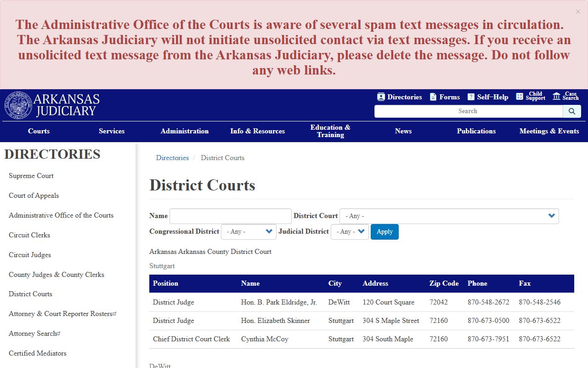The width and height of the screenshot is (588, 368).
Task: Open Attorney & Court Reporter Rosters link
Action: (62, 314)
